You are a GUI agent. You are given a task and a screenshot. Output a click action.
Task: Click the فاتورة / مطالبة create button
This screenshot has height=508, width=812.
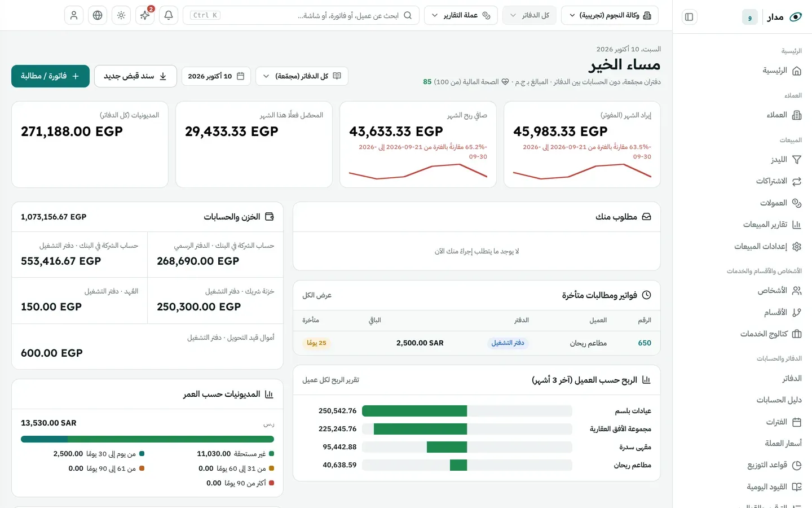pyautogui.click(x=50, y=76)
